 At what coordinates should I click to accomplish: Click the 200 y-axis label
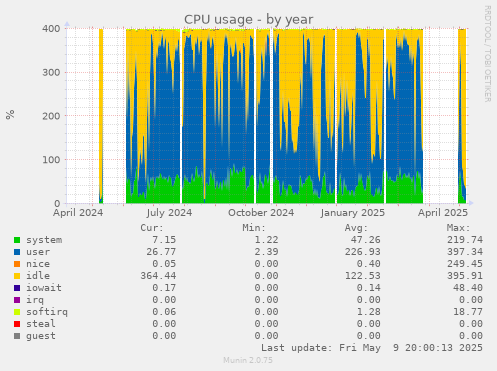click(51, 116)
